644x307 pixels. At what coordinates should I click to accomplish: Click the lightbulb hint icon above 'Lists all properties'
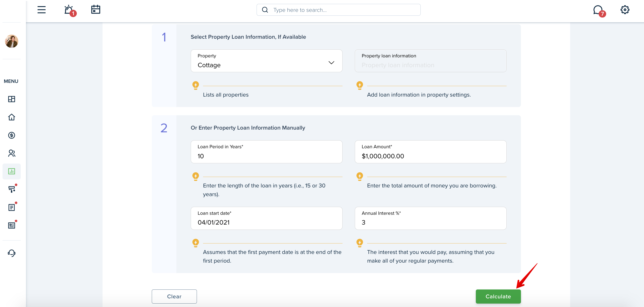click(x=196, y=85)
